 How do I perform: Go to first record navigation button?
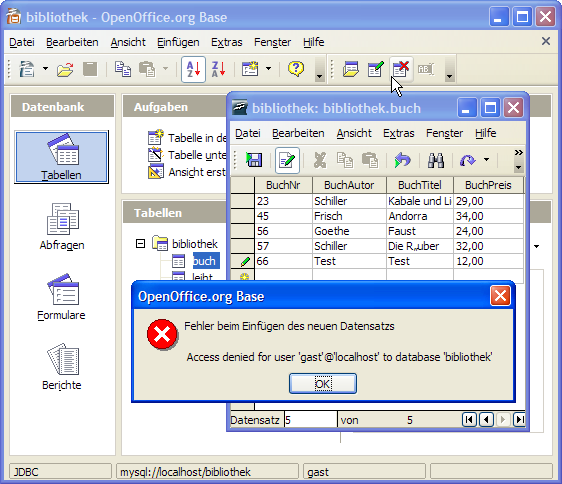[x=469, y=419]
